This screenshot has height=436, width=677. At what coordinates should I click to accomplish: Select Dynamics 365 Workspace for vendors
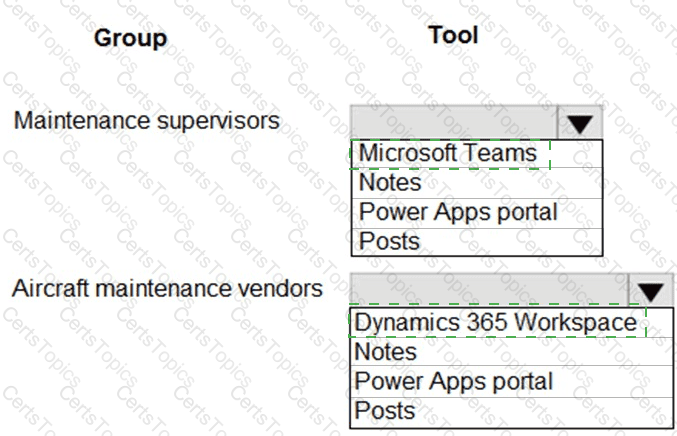pyautogui.click(x=496, y=322)
